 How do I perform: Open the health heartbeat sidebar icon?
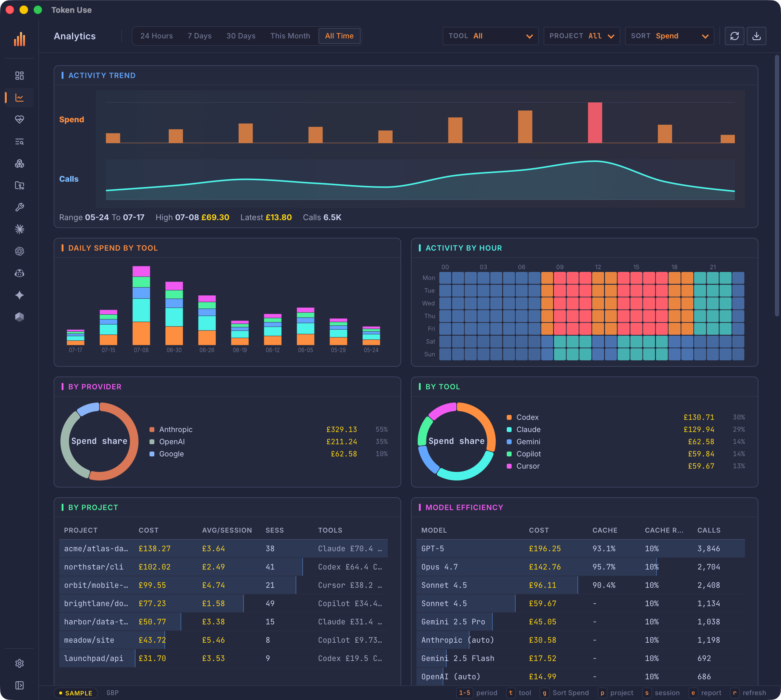pyautogui.click(x=19, y=119)
